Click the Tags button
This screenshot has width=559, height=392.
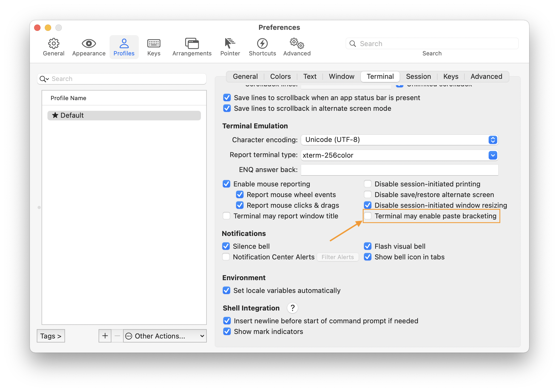[51, 336]
